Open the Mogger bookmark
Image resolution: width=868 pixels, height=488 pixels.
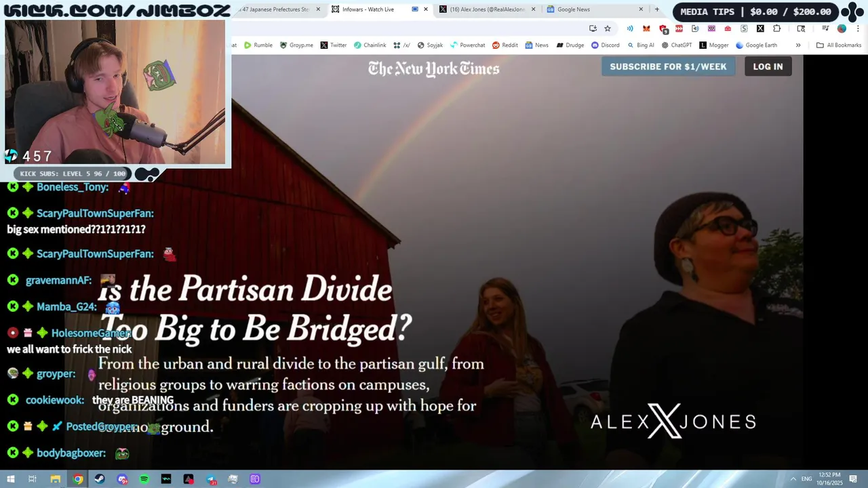[x=714, y=45]
